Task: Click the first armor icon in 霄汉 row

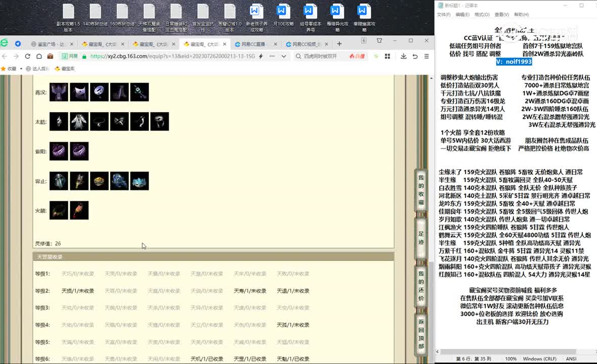Action: coord(59,92)
